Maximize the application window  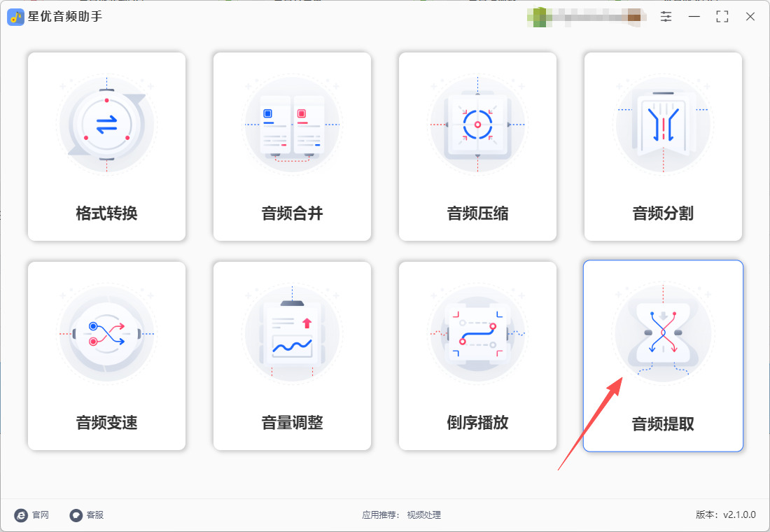722,17
